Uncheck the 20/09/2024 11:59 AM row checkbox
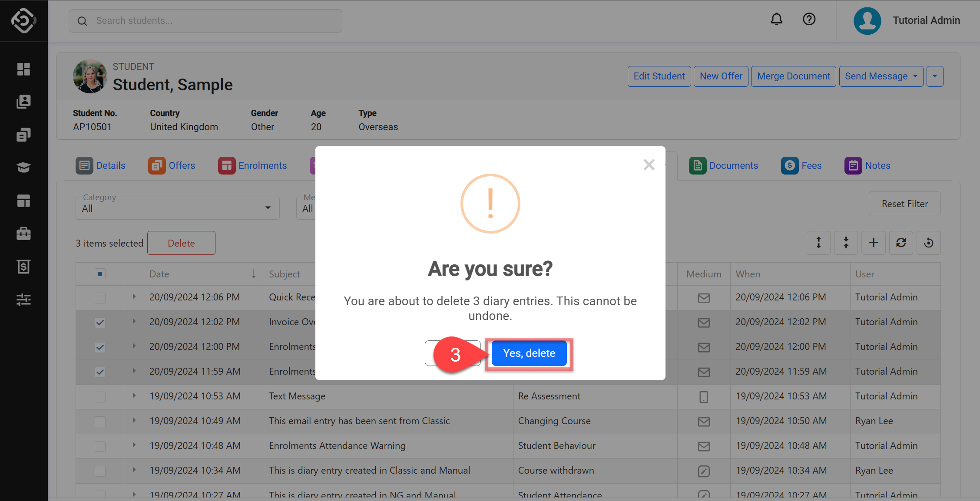The height and width of the screenshot is (501, 980). coord(100,372)
